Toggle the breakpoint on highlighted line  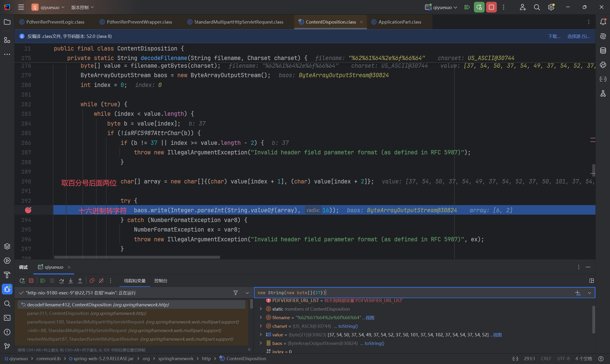(28, 210)
